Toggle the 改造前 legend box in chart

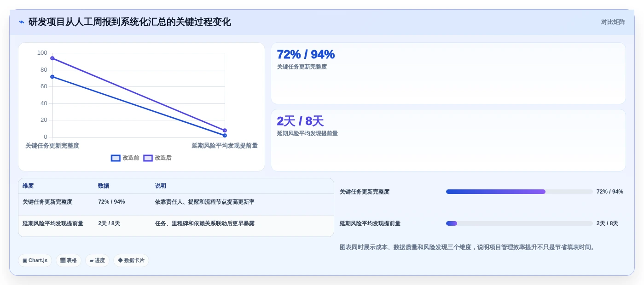click(x=116, y=158)
